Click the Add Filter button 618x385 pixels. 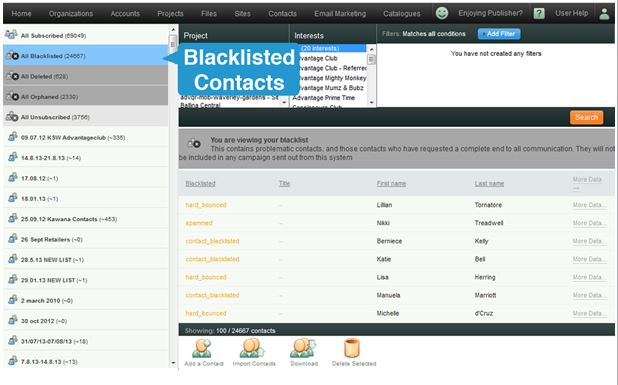pos(499,34)
